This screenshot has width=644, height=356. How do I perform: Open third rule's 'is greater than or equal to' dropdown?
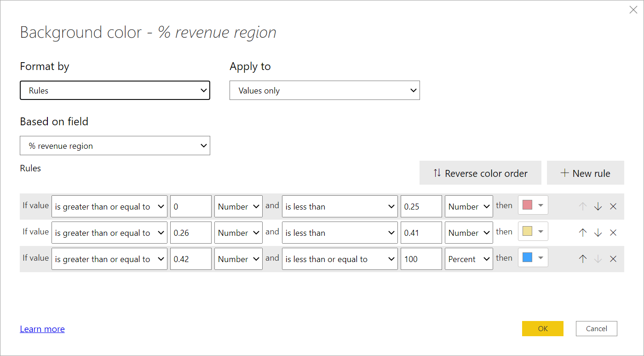click(x=109, y=259)
